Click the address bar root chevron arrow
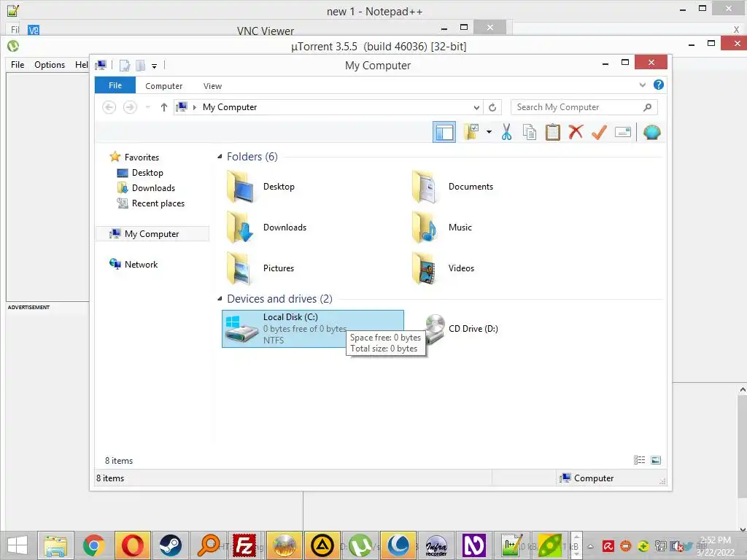The image size is (747, 560). click(x=194, y=107)
